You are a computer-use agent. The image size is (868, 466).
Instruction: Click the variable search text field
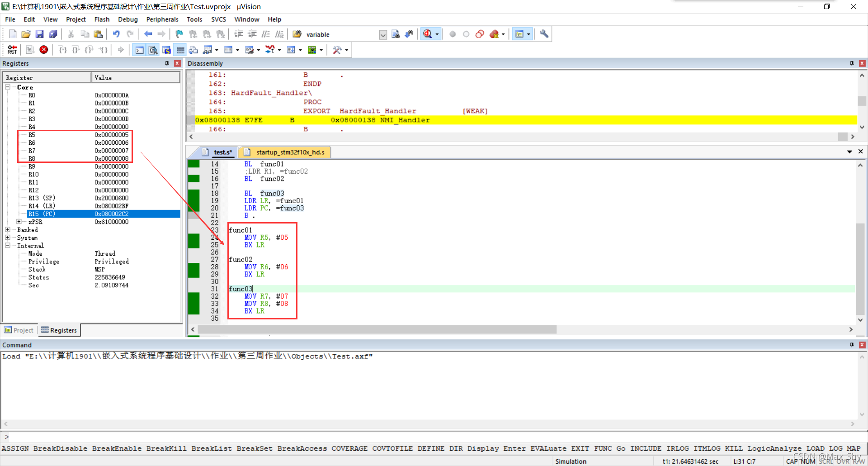[x=341, y=34]
